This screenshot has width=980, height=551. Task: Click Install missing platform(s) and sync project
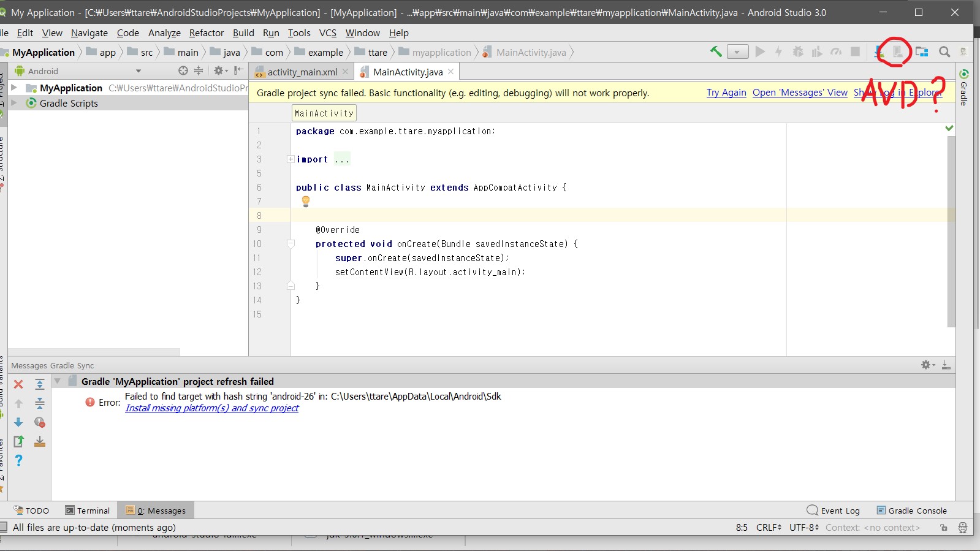pos(211,408)
